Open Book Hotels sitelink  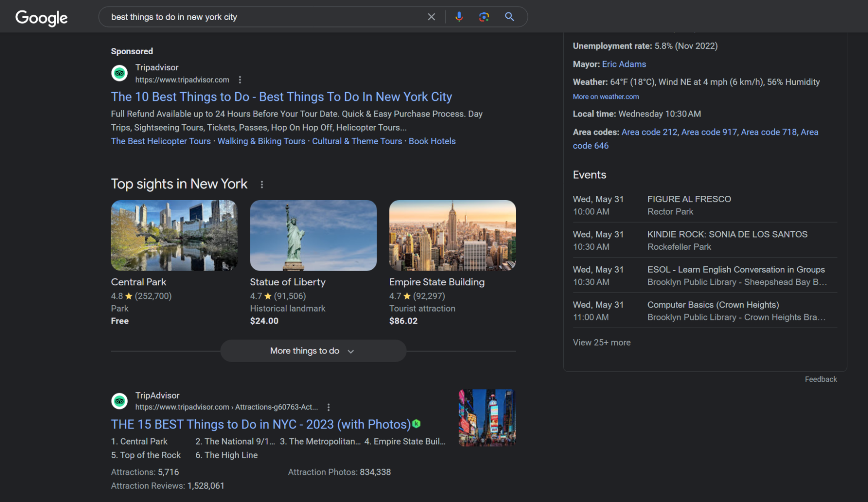(x=432, y=141)
